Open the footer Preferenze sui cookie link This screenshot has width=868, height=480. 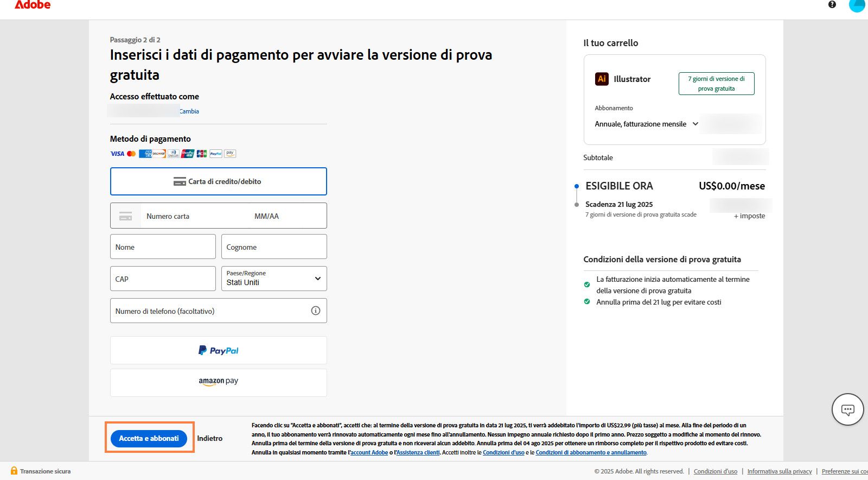[845, 471]
